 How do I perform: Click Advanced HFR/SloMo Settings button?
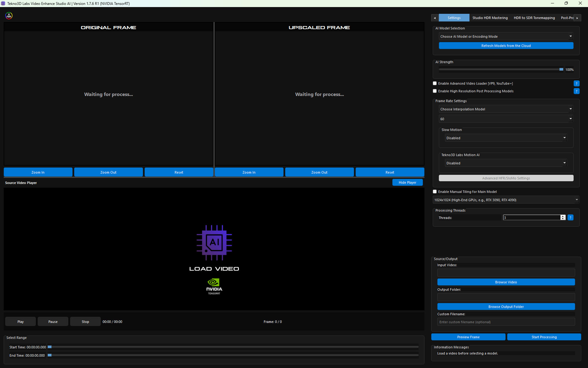[506, 178]
